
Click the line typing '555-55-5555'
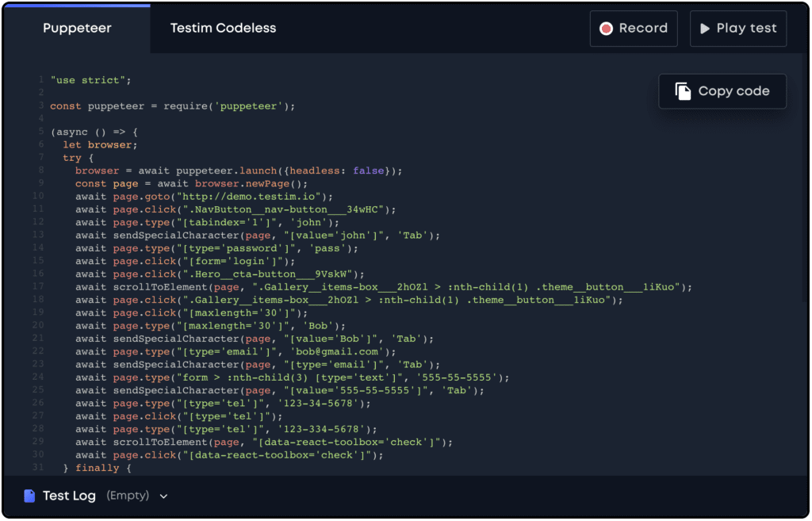292,378
